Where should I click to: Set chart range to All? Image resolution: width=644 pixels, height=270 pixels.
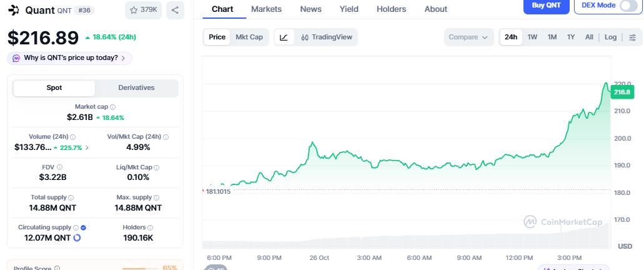point(589,37)
